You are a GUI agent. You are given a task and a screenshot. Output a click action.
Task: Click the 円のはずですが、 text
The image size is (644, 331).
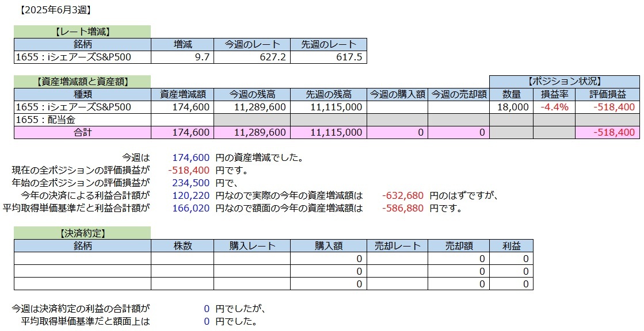click(x=464, y=195)
